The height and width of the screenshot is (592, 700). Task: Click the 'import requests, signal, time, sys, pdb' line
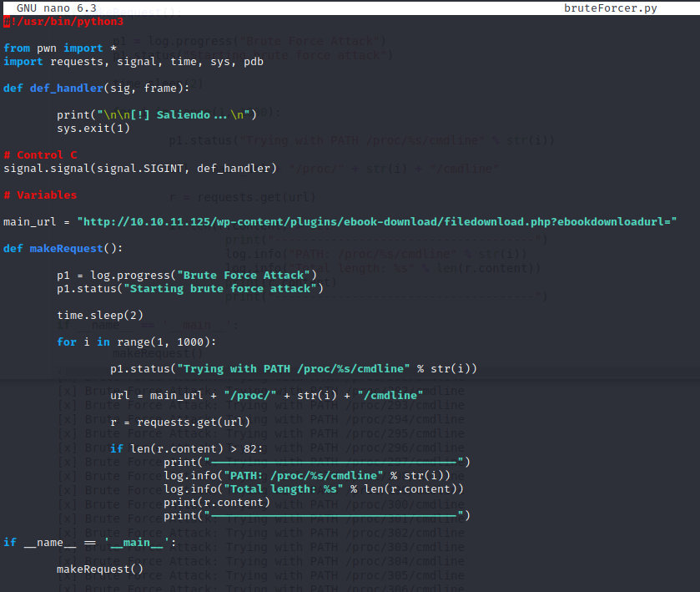(x=133, y=62)
